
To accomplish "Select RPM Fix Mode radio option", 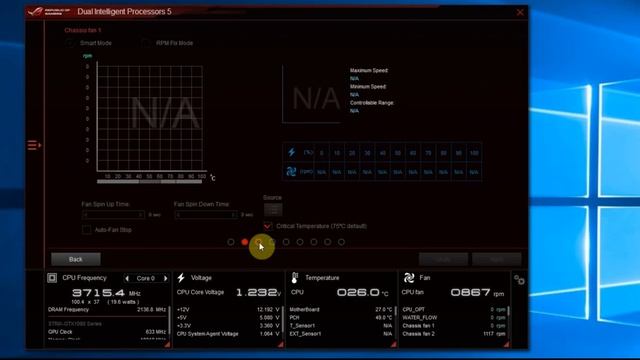I will point(145,43).
